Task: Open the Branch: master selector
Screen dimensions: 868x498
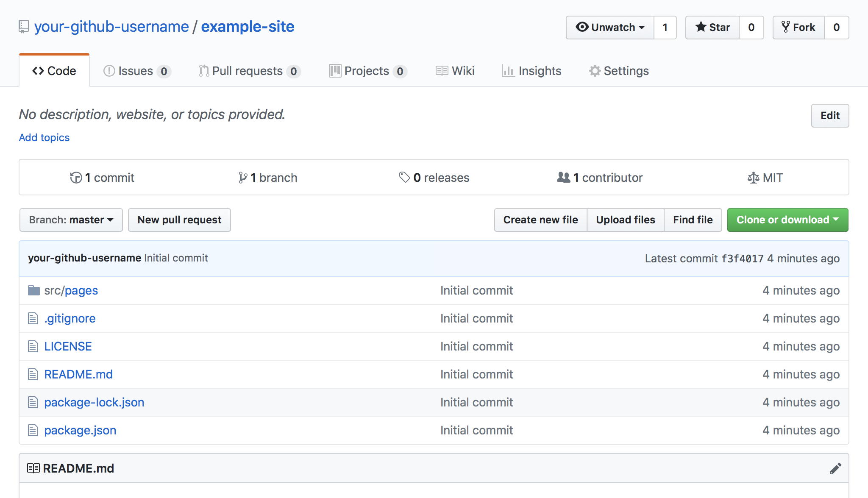Action: click(x=70, y=220)
